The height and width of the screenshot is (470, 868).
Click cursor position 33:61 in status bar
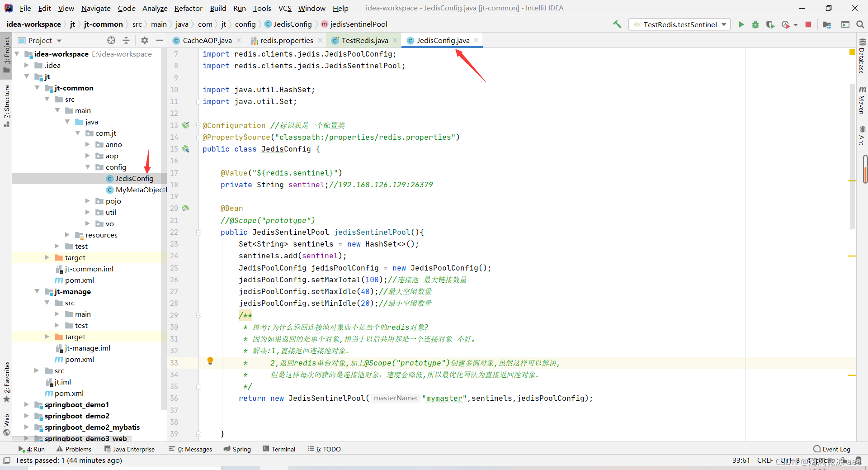[x=741, y=461]
